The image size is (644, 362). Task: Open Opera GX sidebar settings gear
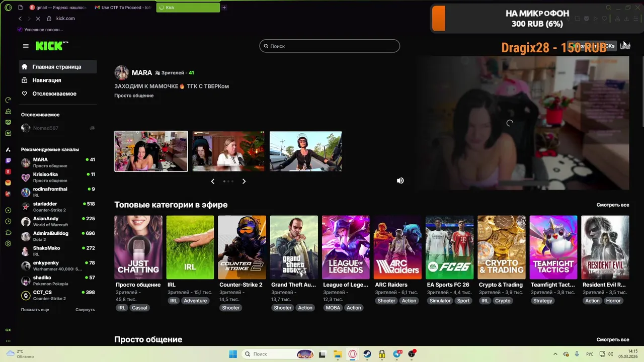pyautogui.click(x=8, y=244)
